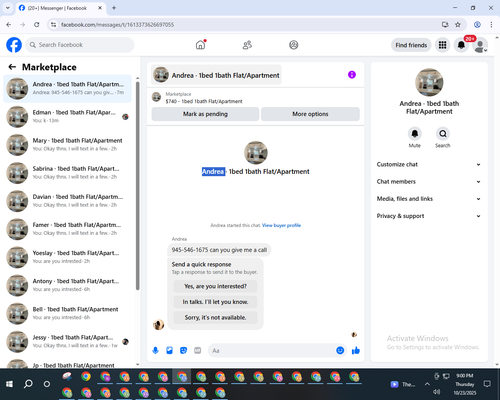Open Andrea conversation in chat list
Viewport: 500px width, 400px height.
[67, 89]
